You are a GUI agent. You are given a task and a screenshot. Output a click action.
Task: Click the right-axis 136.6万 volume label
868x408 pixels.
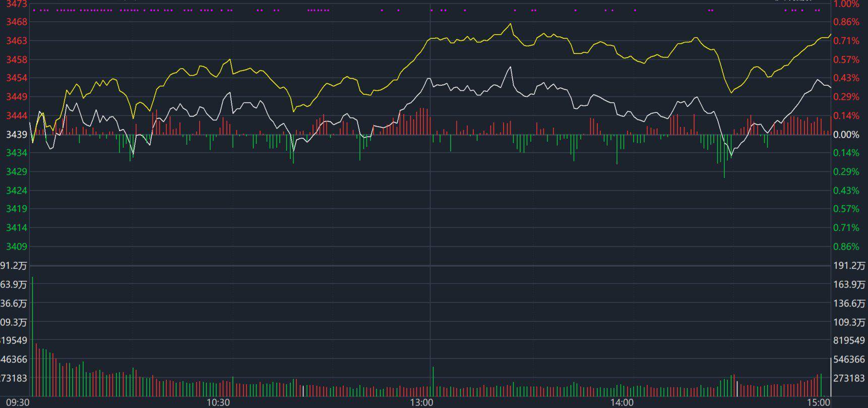(x=849, y=304)
